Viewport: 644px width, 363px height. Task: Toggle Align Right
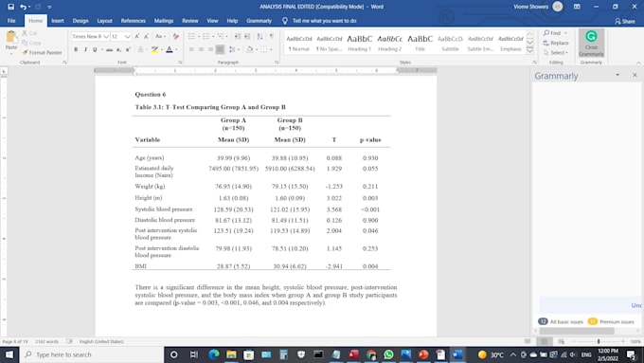(x=210, y=49)
